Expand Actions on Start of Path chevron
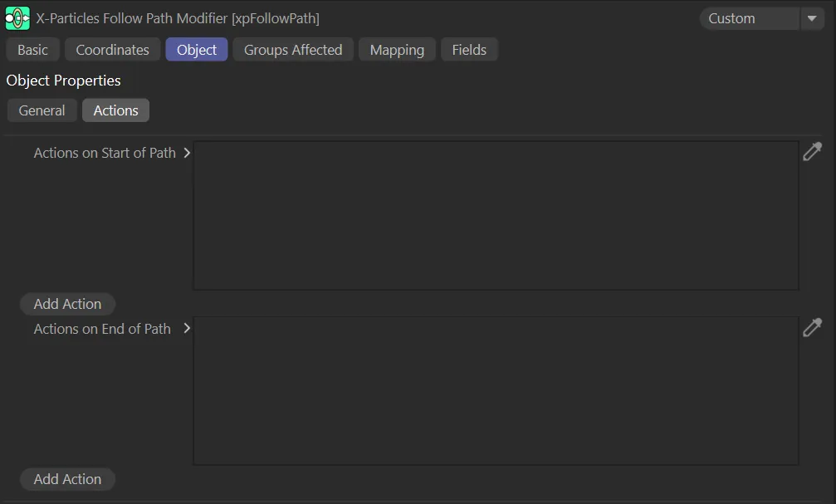 pos(187,153)
